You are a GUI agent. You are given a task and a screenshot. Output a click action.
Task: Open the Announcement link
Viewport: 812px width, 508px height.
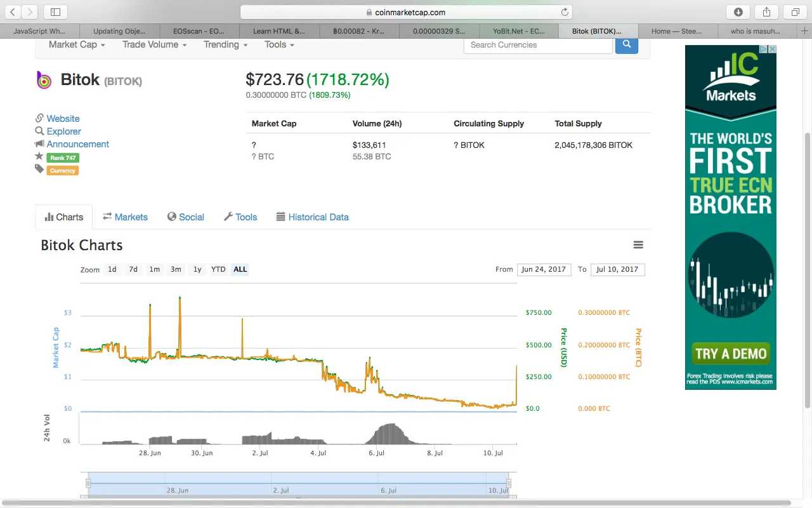pos(77,144)
